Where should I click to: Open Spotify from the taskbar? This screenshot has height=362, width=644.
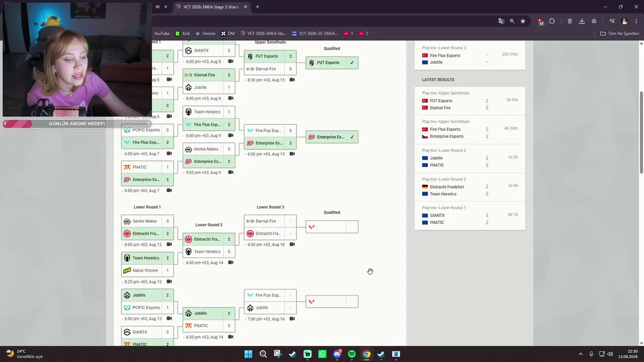(x=352, y=354)
